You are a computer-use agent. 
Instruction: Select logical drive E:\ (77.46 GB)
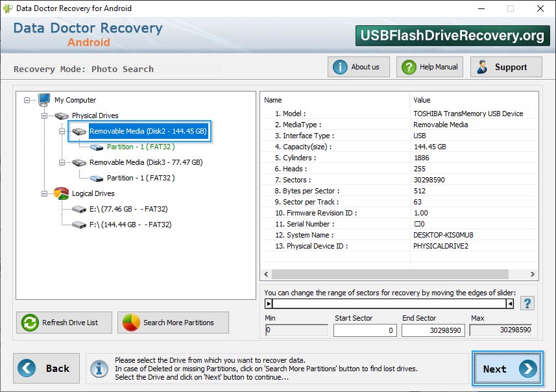(x=128, y=209)
